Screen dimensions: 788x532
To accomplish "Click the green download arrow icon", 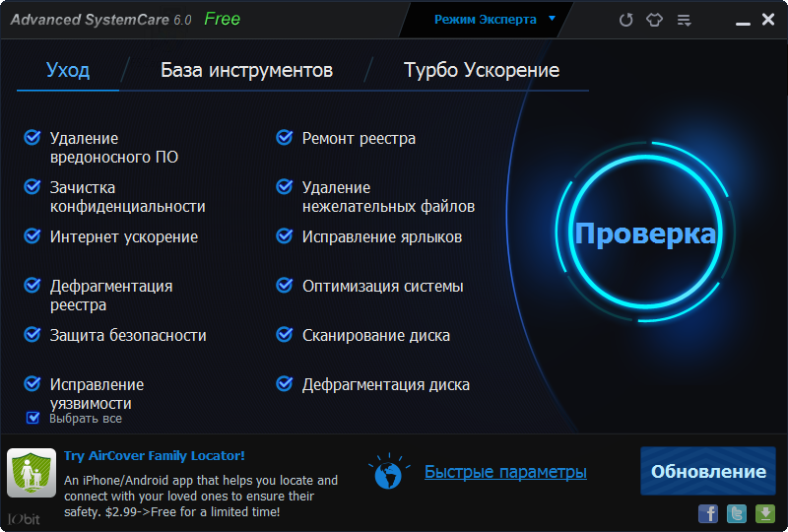I will 765,514.
